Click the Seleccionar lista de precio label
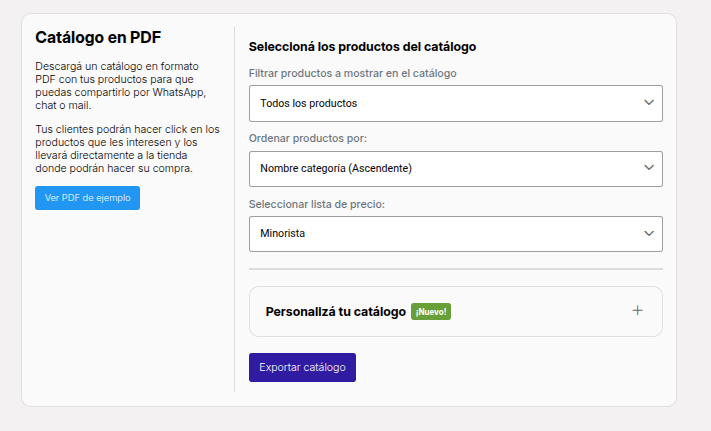The width and height of the screenshot is (711, 431). click(317, 204)
